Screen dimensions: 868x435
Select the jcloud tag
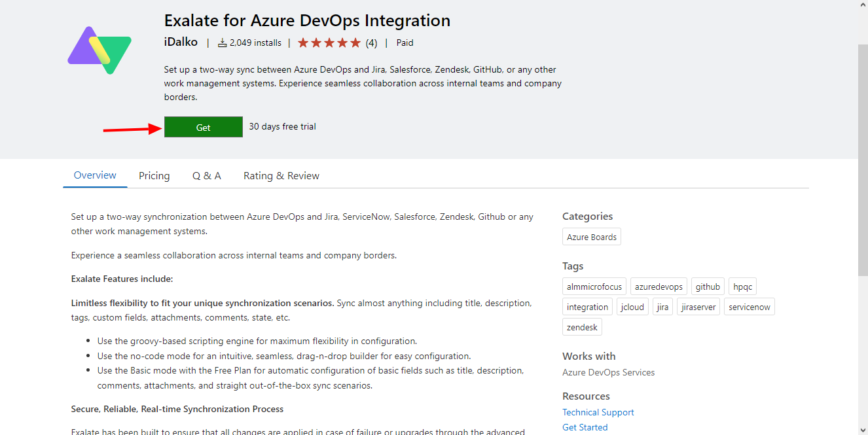632,307
